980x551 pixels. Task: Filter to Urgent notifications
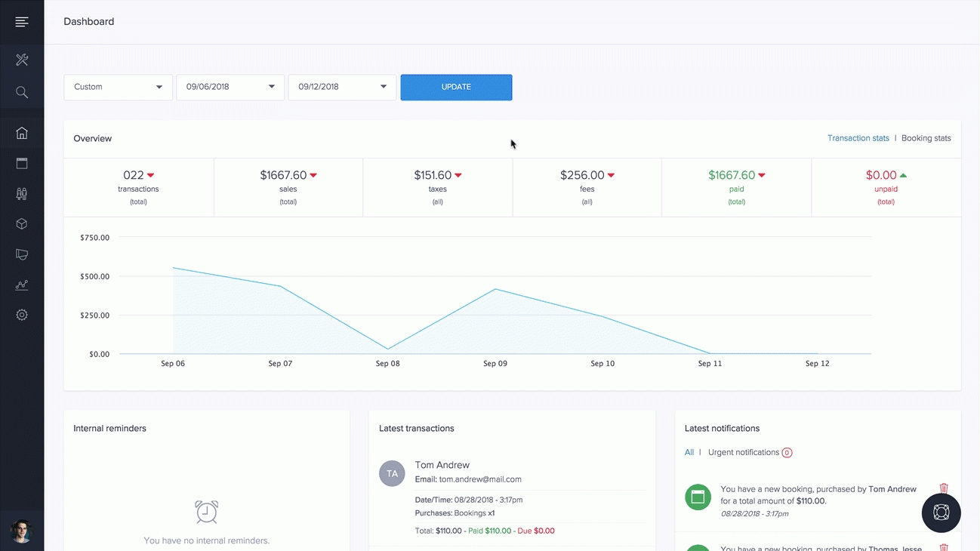744,452
